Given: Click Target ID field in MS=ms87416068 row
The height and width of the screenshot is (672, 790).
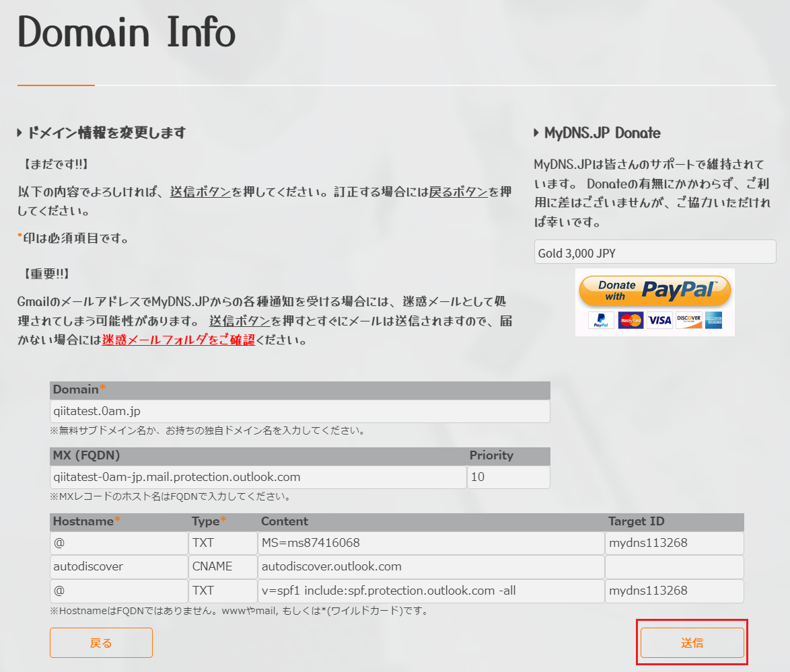Looking at the screenshot, I should 674,543.
